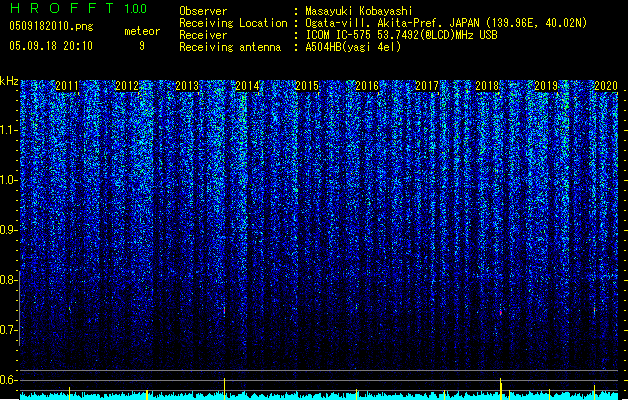Screen dimensions: 629x400
Task: Click the red meteor echo near 2018
Action: (501, 312)
